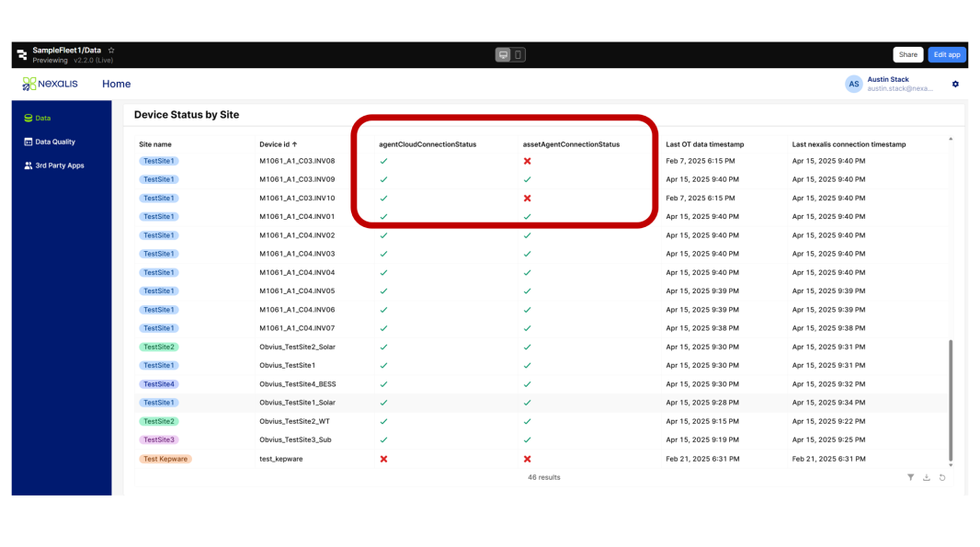Select device M1061_A1_C03.INV09
This screenshot has height=547, width=980.
297,179
